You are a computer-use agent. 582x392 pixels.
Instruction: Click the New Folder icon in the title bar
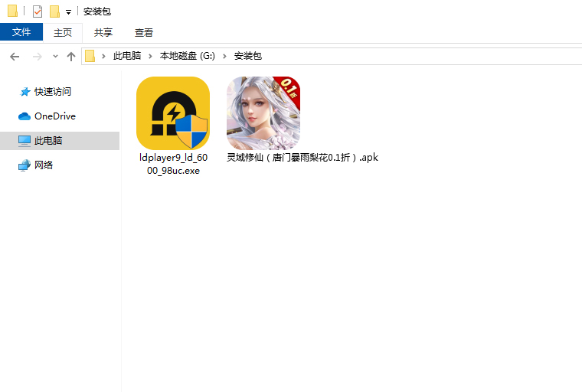pyautogui.click(x=54, y=11)
